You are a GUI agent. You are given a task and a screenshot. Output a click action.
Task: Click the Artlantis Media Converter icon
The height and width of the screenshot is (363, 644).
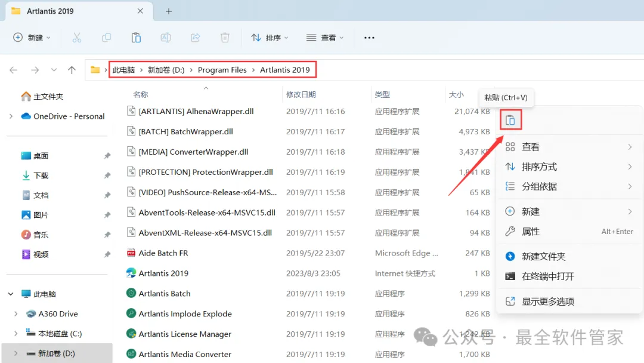[x=131, y=353]
